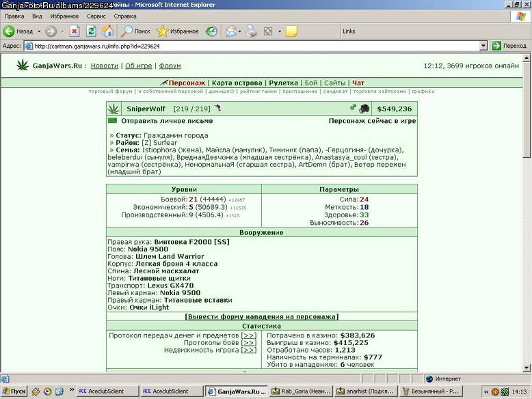Screen dimensions: 532x399
Task: Open Istiophora family member link
Action: pos(159,150)
